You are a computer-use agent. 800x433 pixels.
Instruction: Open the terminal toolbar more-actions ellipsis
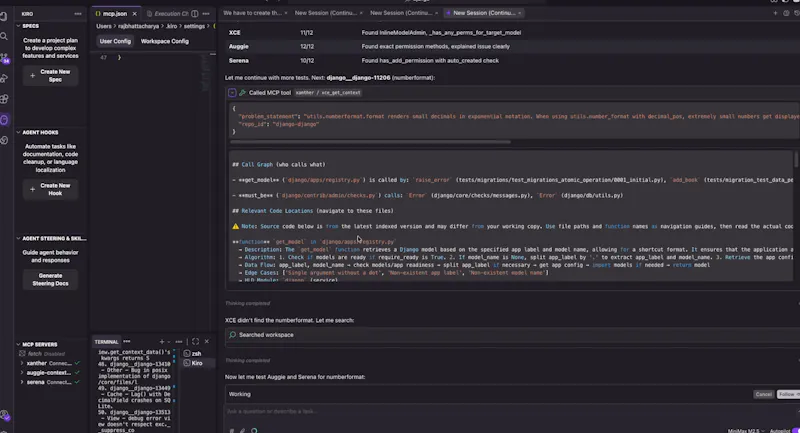tap(179, 342)
